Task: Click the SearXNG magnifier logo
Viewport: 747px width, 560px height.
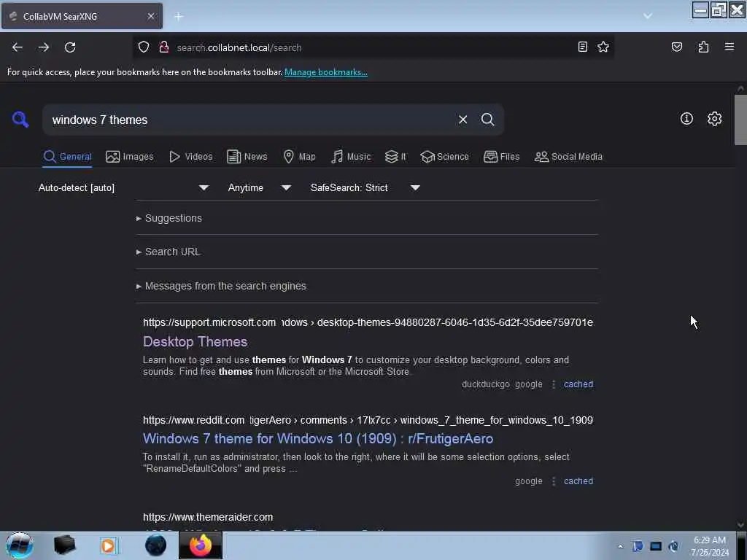Action: click(20, 119)
